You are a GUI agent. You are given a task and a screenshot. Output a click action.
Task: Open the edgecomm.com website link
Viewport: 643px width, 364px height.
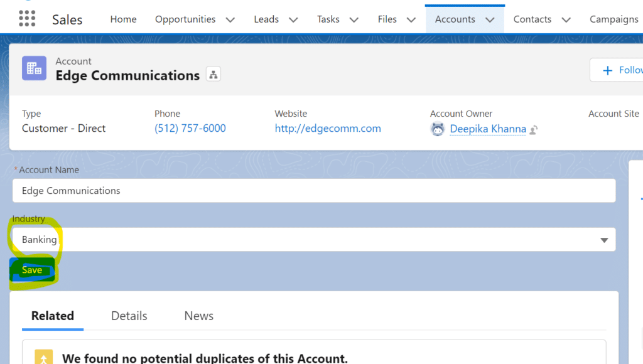pyautogui.click(x=328, y=129)
